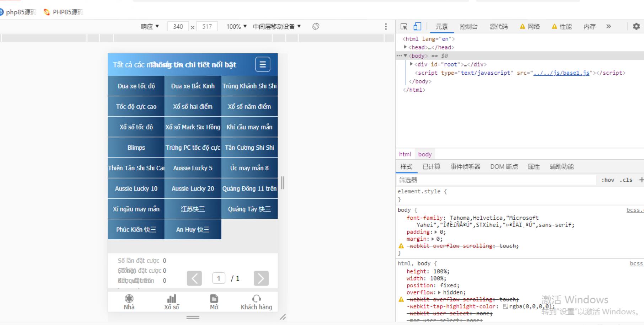Image resolution: width=644 pixels, height=325 pixels.
Task: Expand the div id root node
Action: 412,64
